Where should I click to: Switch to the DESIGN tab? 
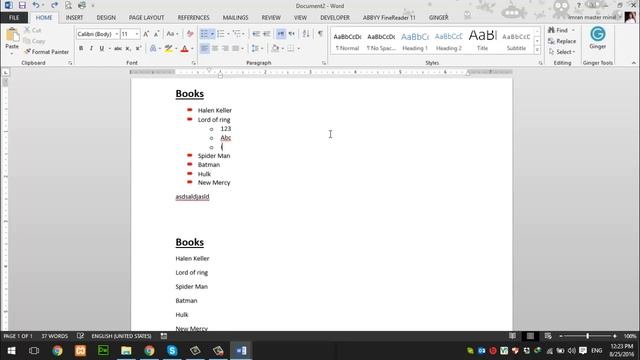tap(106, 18)
